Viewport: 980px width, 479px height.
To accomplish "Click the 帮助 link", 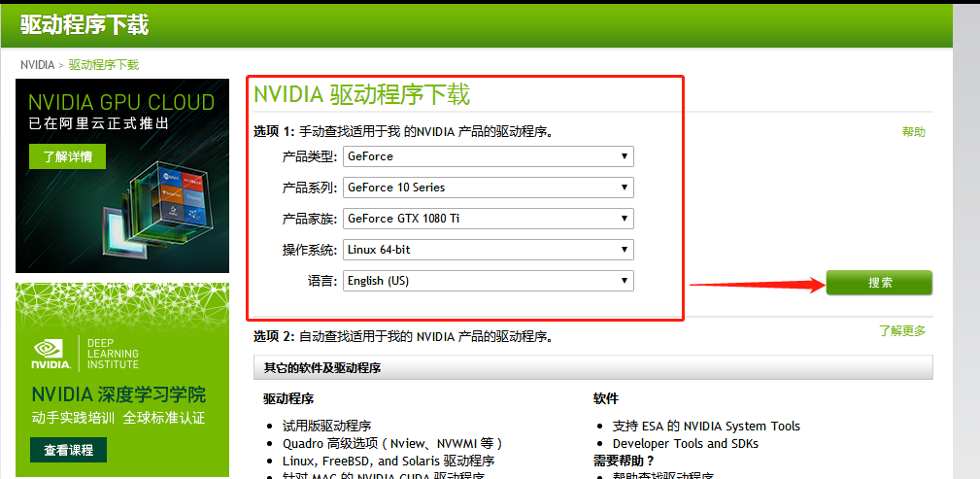I will 913,132.
